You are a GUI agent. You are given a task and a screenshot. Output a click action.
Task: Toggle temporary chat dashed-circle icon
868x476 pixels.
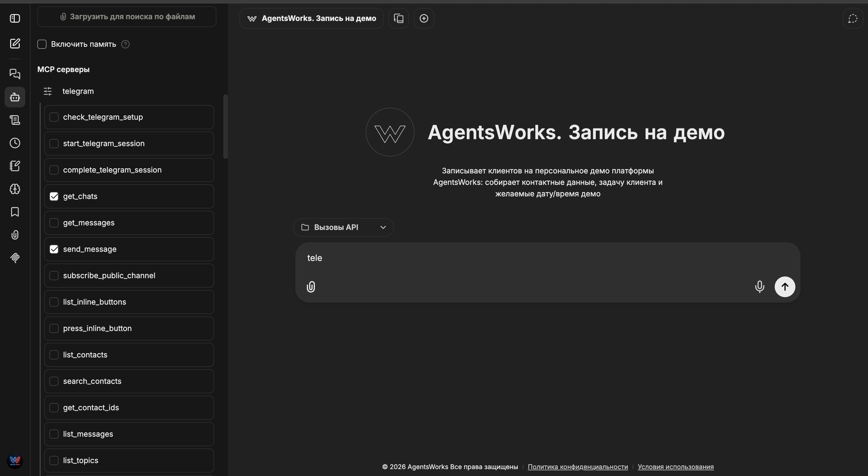pyautogui.click(x=853, y=19)
